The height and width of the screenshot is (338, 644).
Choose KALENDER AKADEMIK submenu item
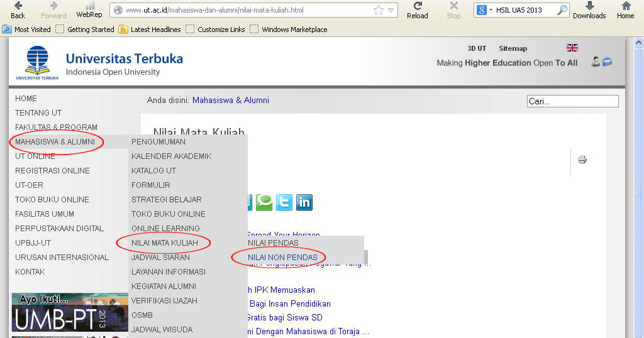click(171, 156)
